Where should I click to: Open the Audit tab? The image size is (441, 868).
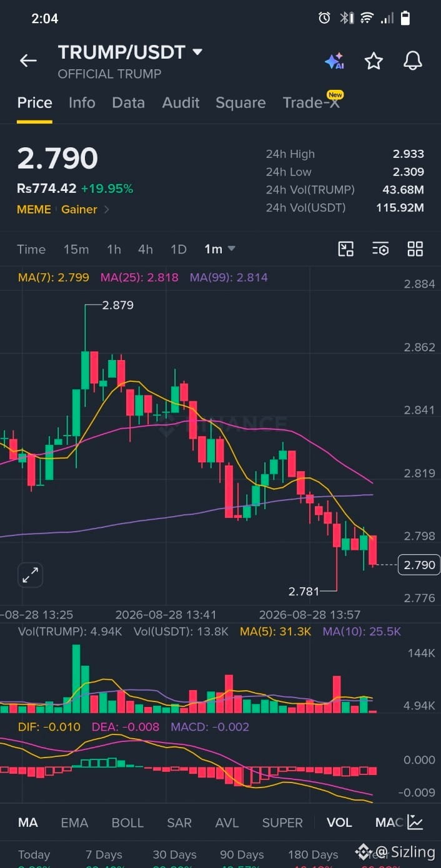181,103
